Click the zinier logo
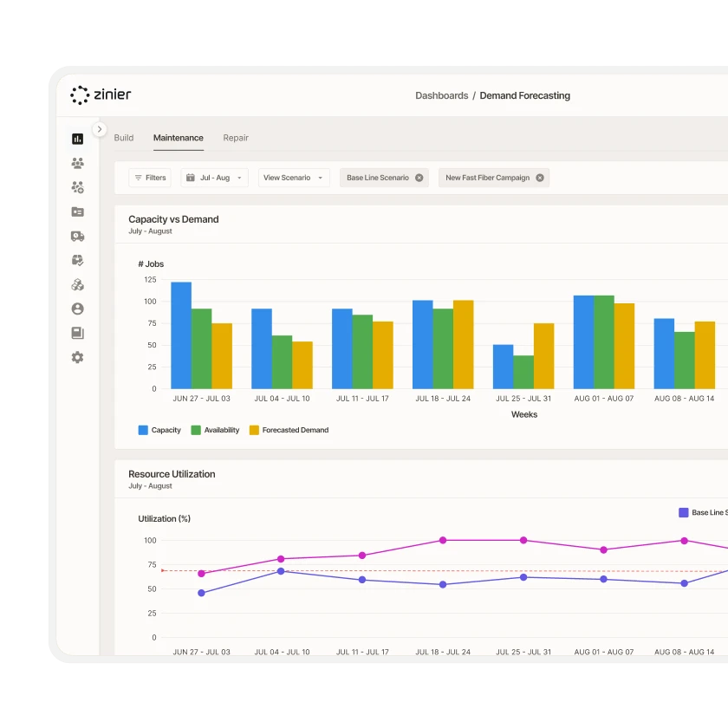The image size is (728, 728). coord(101,94)
